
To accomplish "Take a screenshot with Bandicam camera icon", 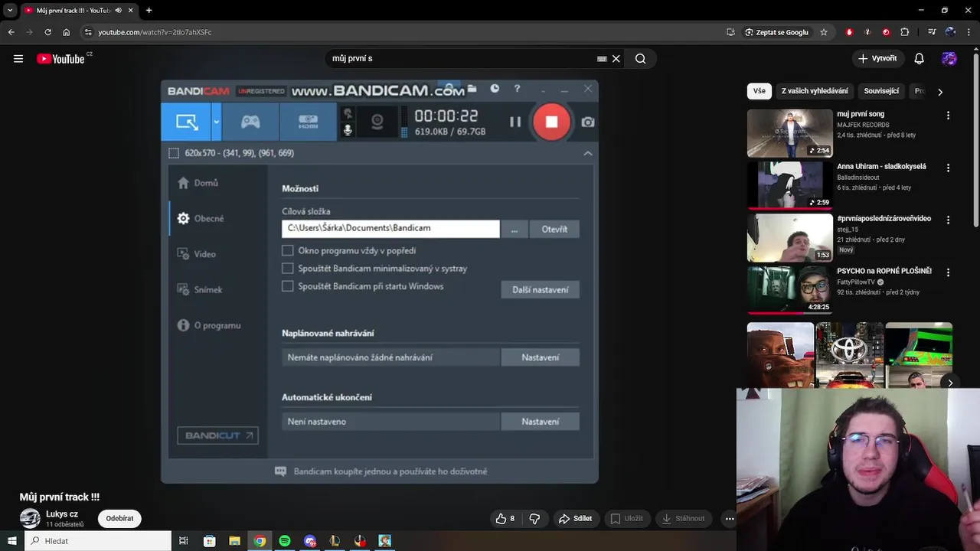I will [587, 122].
